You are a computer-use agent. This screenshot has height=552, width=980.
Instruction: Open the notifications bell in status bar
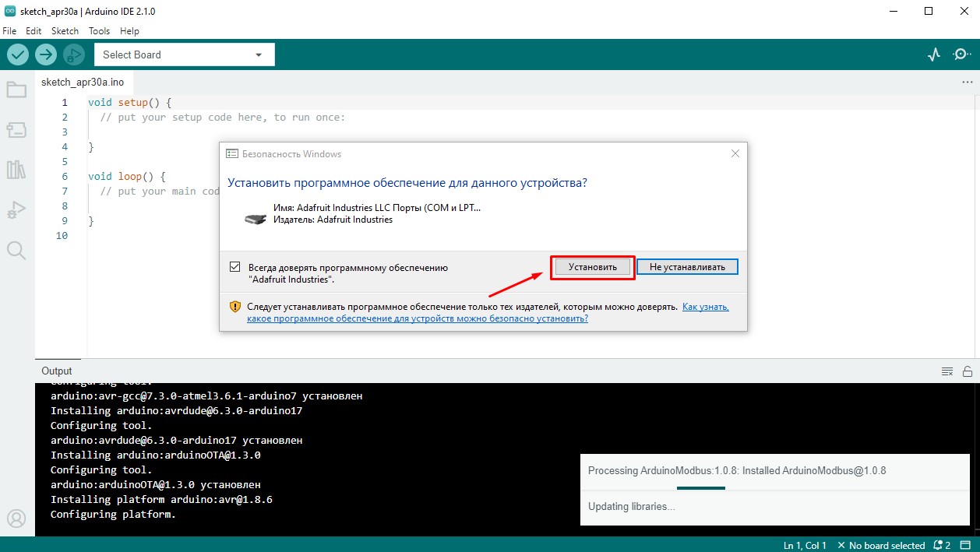(x=942, y=545)
